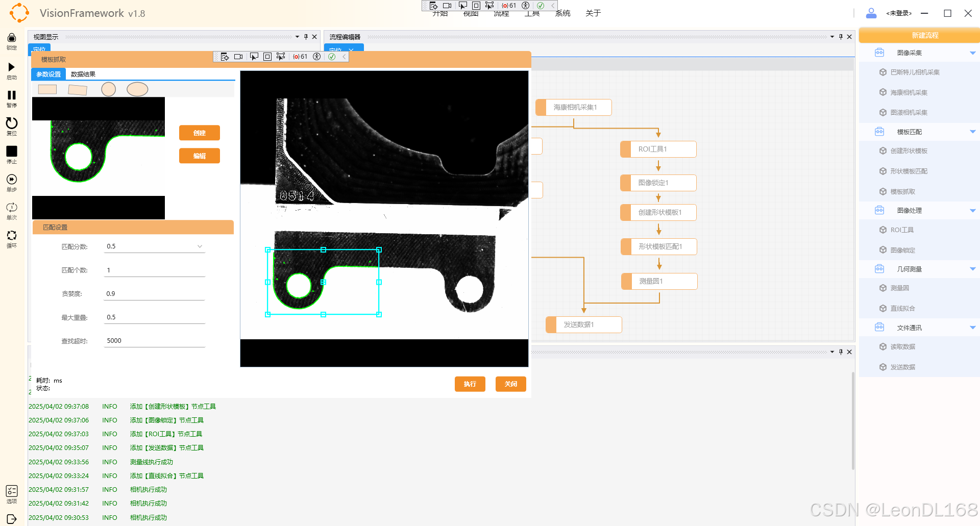Select the 图像锁定1 flow node
The width and height of the screenshot is (980, 526).
coord(658,183)
